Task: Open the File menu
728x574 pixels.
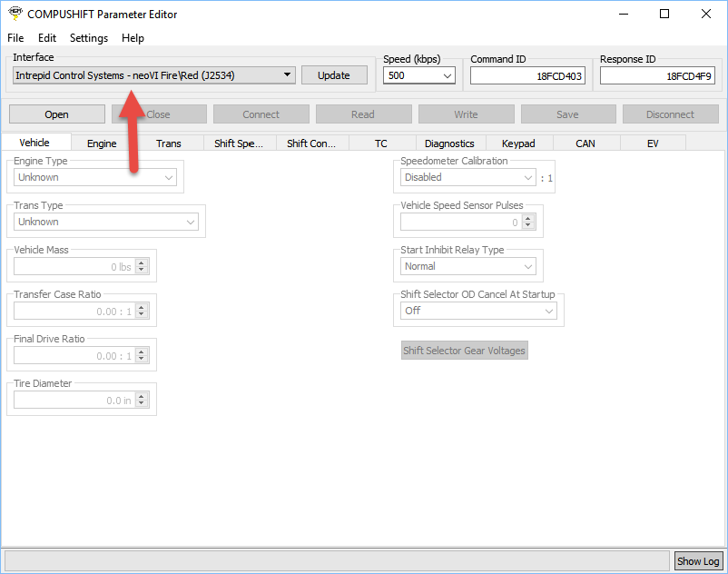Action: pyautogui.click(x=15, y=38)
